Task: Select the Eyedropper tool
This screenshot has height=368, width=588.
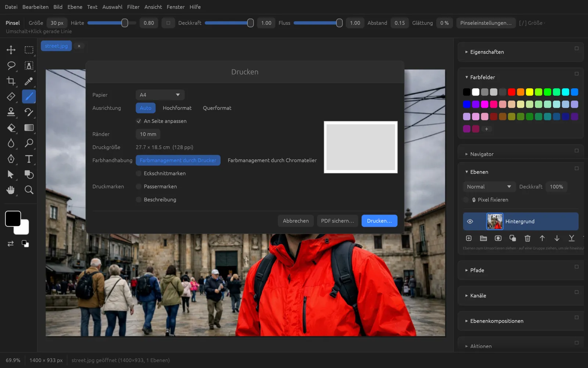Action: (29, 81)
